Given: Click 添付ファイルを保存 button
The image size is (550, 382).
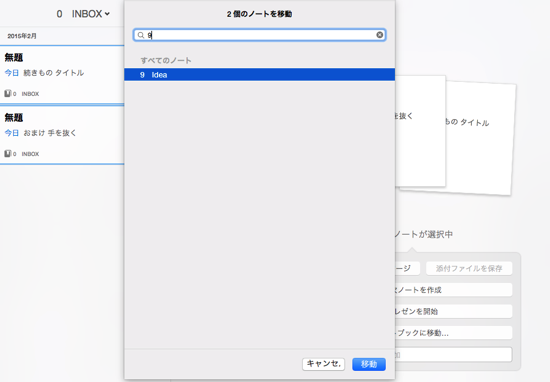Looking at the screenshot, I should coord(469,268).
